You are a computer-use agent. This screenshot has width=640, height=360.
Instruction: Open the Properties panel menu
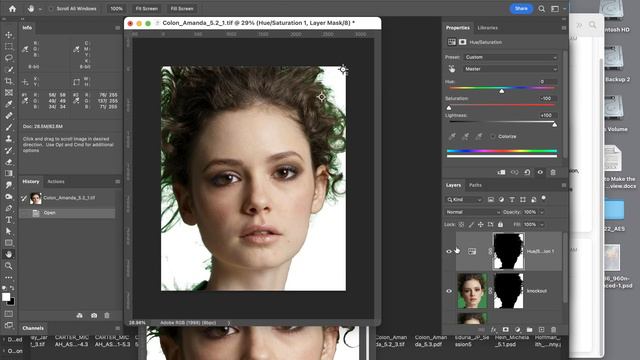564,28
